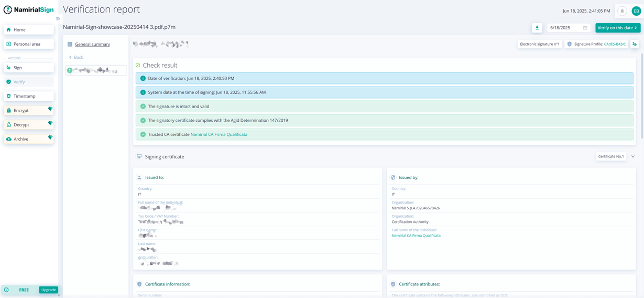Select signer number 1 in the list
This screenshot has width=644, height=298.
(96, 70)
